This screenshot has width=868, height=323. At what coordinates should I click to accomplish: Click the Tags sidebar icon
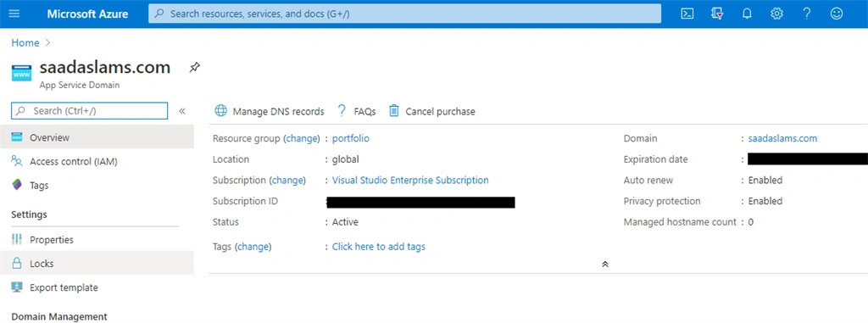coord(17,185)
